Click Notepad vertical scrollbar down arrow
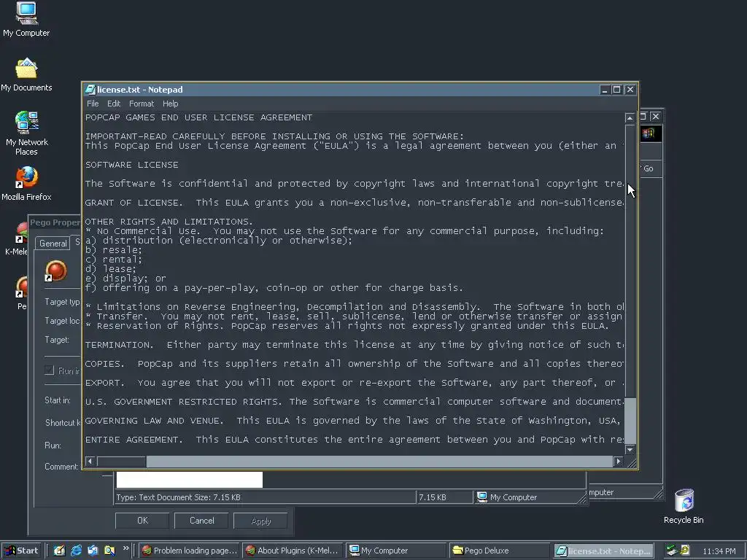Screen dimensions: 747x560 (x=630, y=449)
